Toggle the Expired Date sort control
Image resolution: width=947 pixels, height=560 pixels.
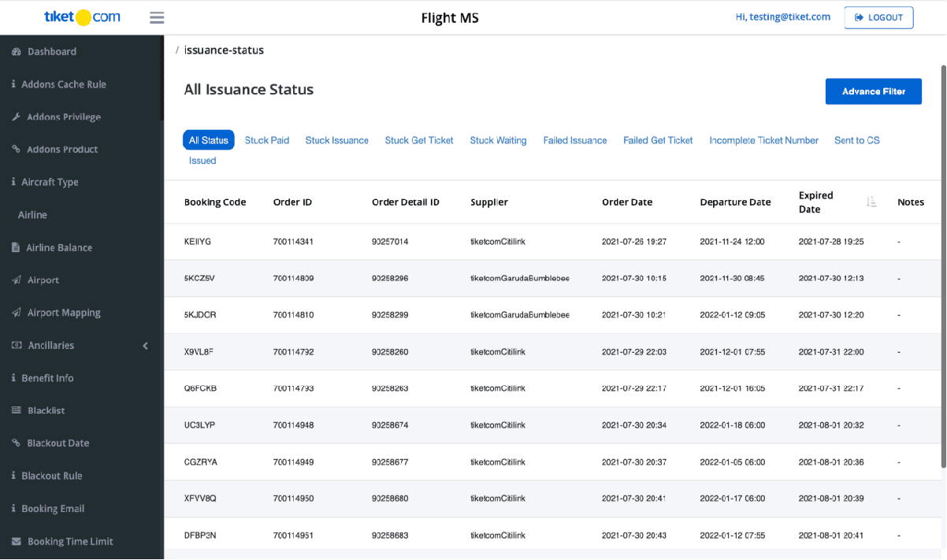871,202
